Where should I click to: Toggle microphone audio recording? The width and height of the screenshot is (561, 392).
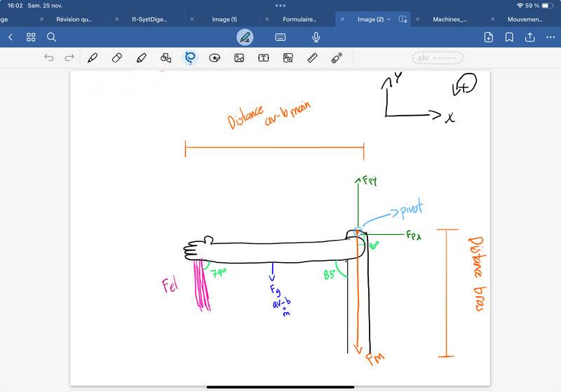point(316,37)
